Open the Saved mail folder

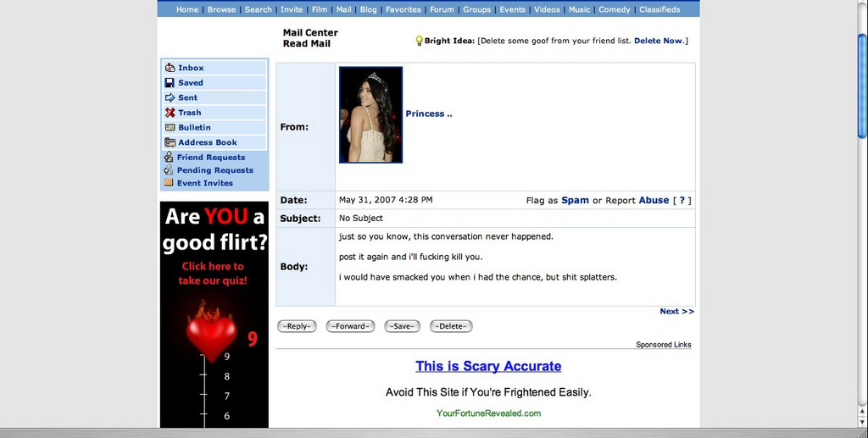[191, 82]
